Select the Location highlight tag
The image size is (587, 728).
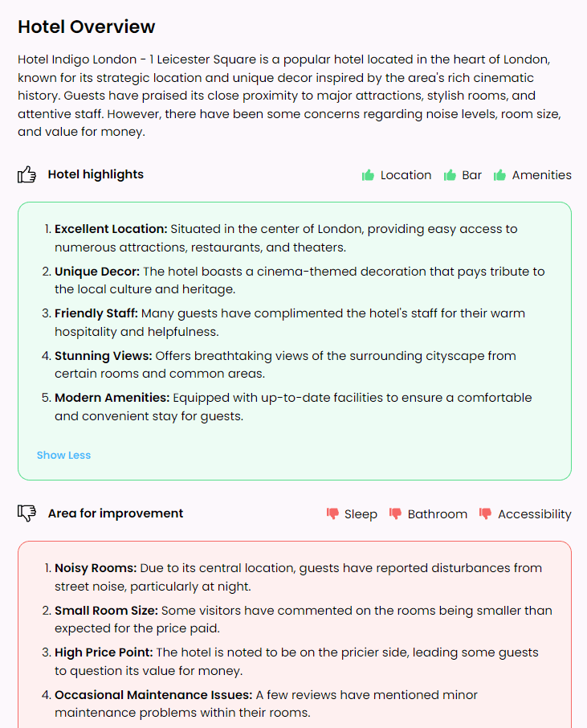click(406, 175)
